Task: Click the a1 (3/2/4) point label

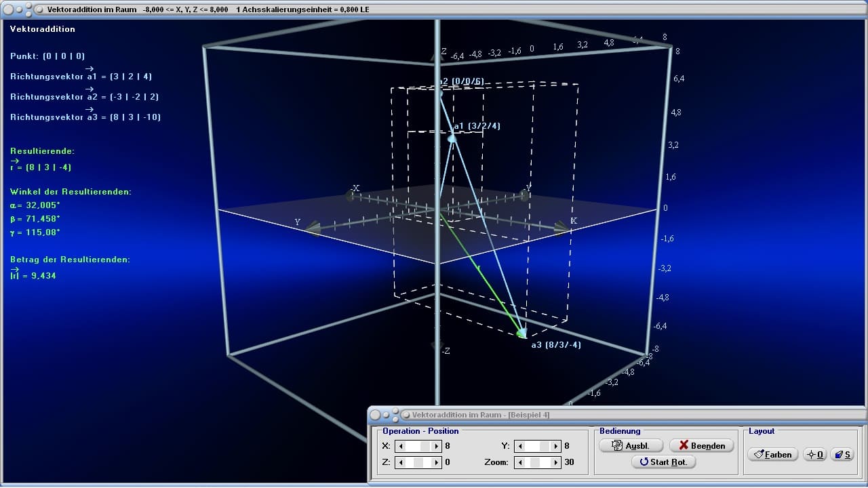Action: (x=477, y=126)
